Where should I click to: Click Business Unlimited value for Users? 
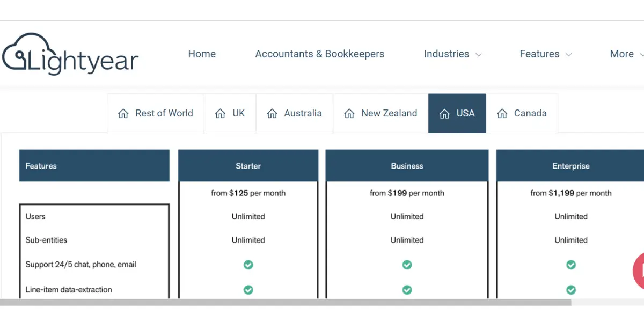[407, 217]
